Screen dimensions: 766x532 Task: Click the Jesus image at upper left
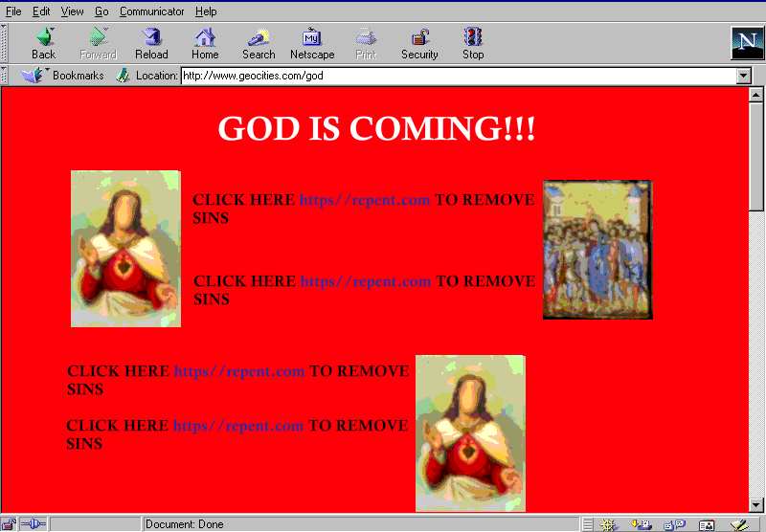point(125,249)
